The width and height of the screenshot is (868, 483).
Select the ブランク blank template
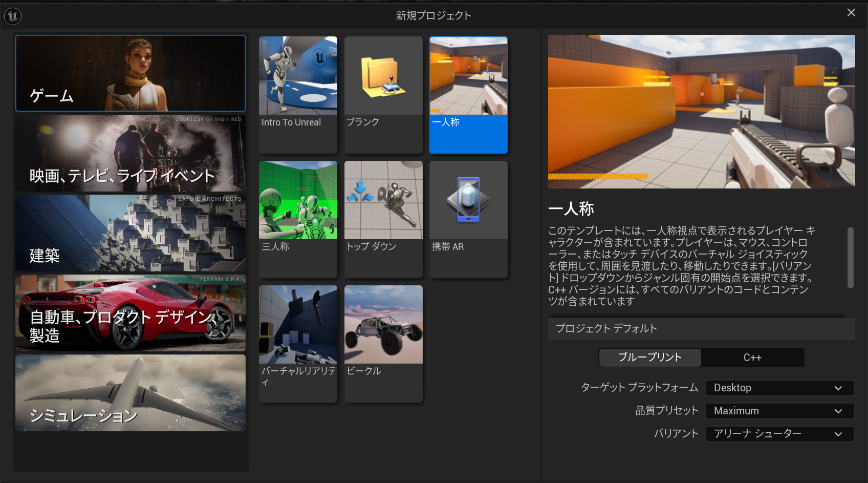coord(383,94)
